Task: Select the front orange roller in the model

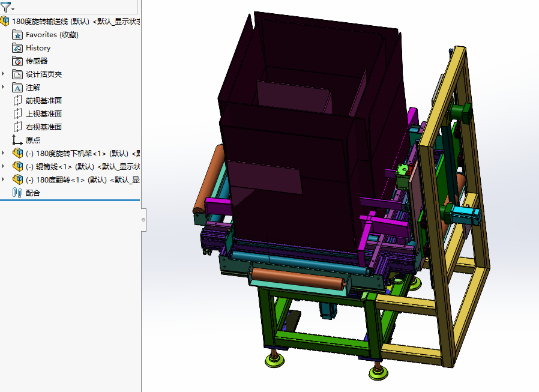Action: (x=297, y=280)
